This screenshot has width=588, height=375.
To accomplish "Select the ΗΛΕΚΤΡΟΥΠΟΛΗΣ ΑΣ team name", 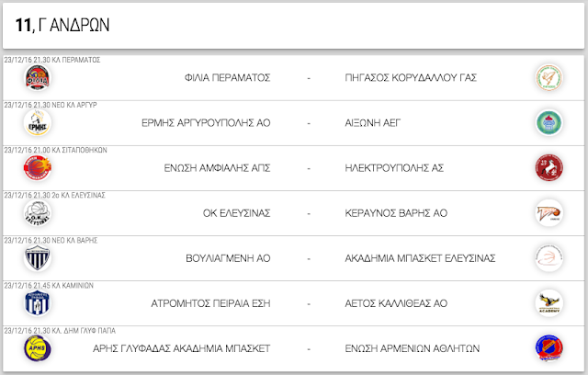I will pos(394,168).
